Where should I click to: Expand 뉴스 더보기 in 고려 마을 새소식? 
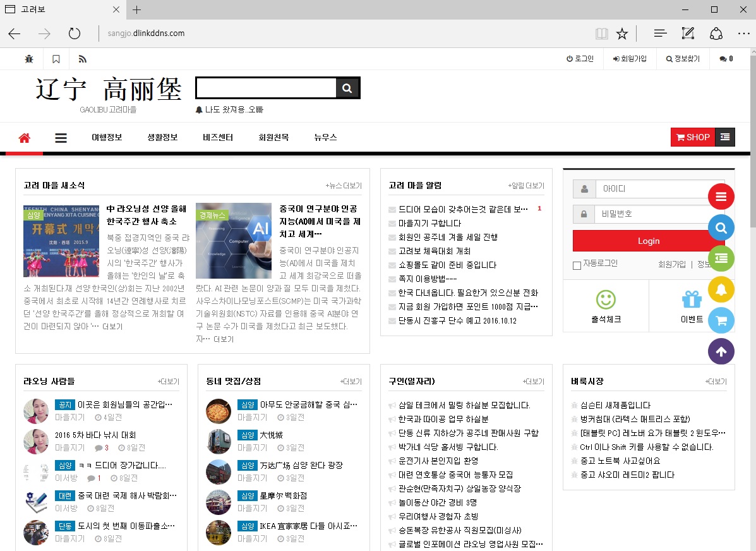pos(344,186)
